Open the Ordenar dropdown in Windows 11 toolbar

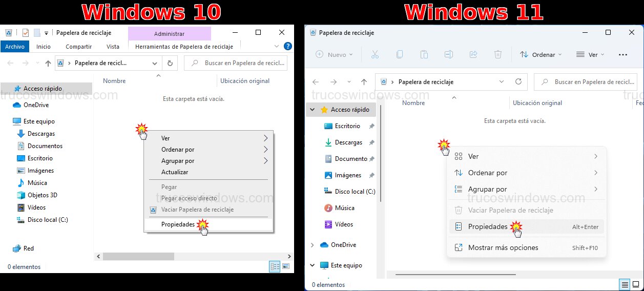pyautogui.click(x=541, y=54)
